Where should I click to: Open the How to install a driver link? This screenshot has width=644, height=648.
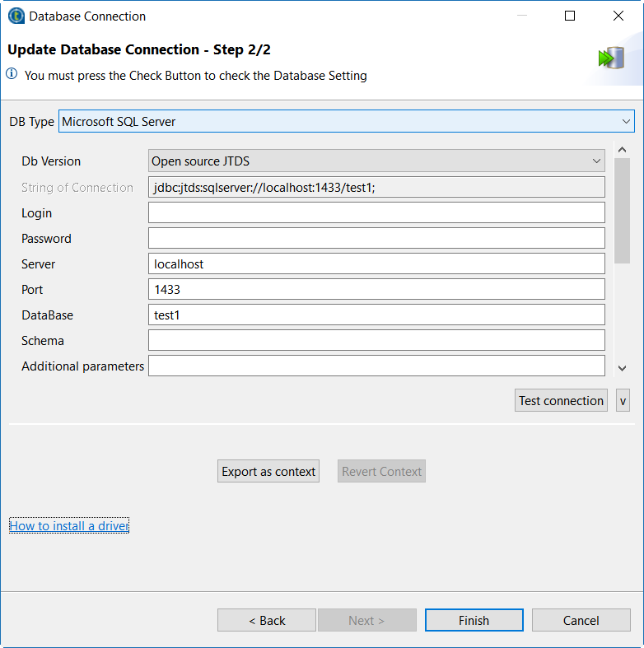[69, 526]
